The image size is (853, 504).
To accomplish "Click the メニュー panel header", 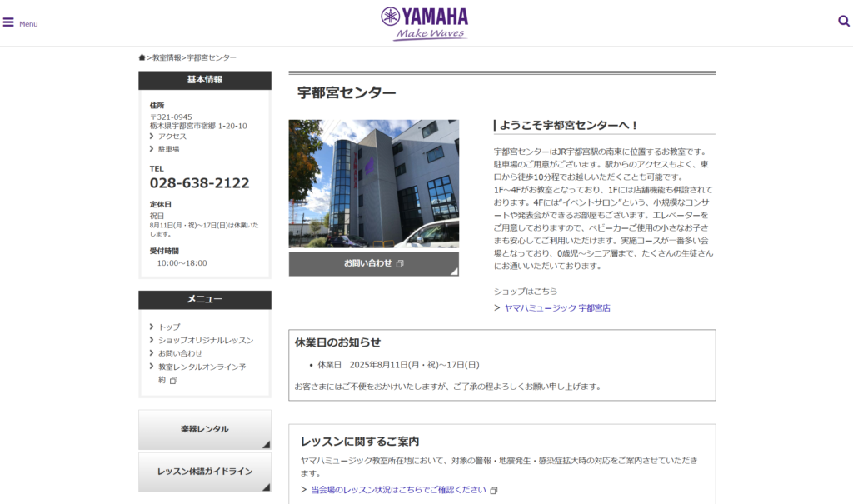I will pyautogui.click(x=205, y=299).
